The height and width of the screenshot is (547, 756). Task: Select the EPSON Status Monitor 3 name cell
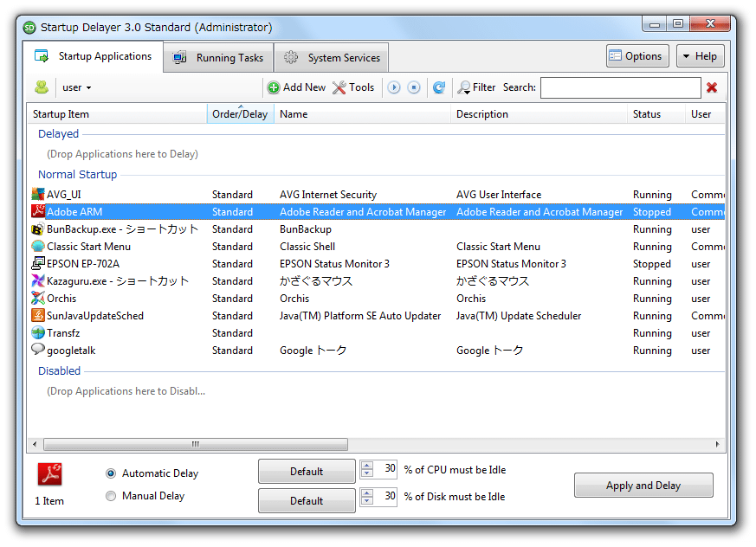(334, 264)
